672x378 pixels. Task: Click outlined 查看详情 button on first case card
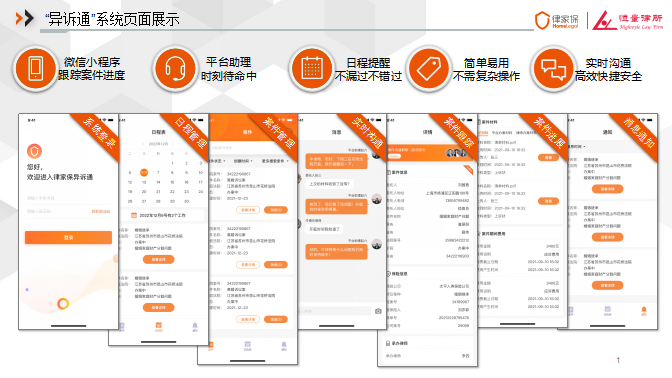[x=248, y=210]
